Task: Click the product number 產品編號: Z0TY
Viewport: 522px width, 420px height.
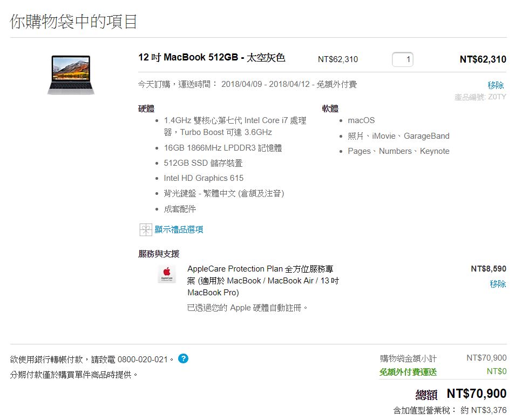Action: [x=480, y=97]
